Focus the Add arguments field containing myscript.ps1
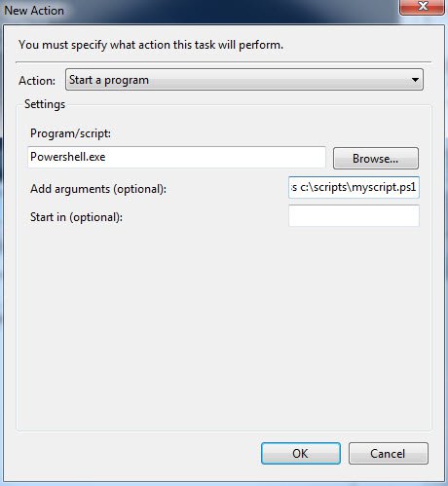Viewport: 448px width, 486px height. [x=354, y=187]
